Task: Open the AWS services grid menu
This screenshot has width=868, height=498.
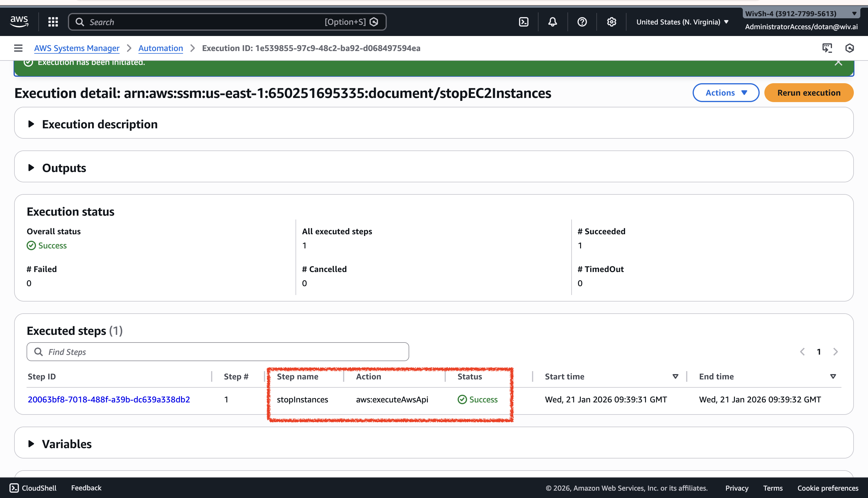Action: [53, 22]
